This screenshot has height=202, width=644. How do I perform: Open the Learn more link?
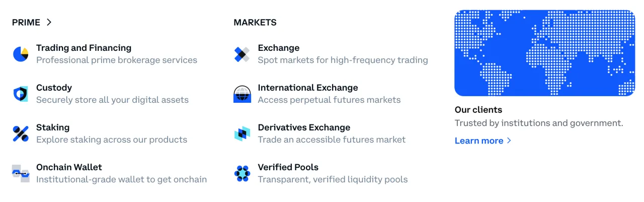479,141
